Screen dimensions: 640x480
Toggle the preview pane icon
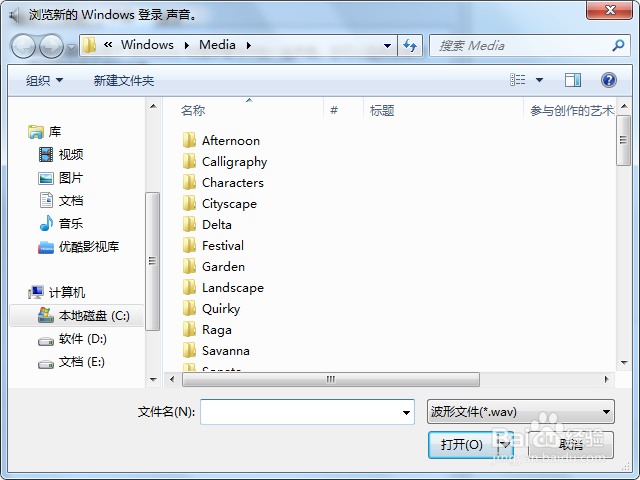click(x=573, y=80)
